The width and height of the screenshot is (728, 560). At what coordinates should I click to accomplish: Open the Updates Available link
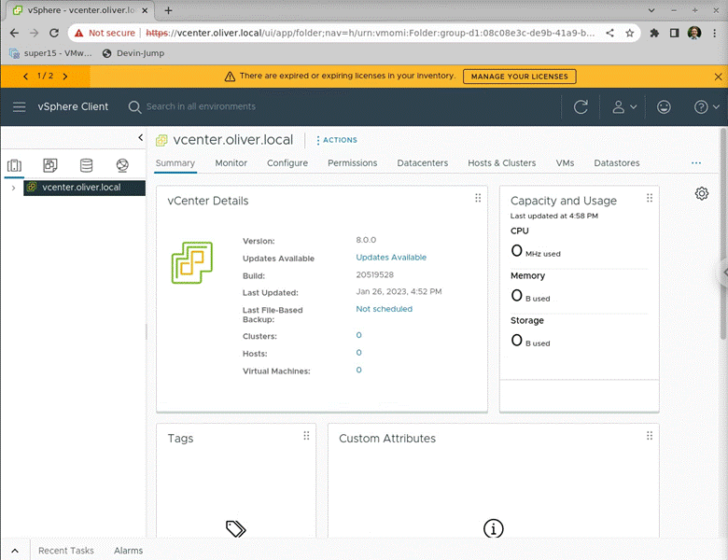tap(391, 258)
